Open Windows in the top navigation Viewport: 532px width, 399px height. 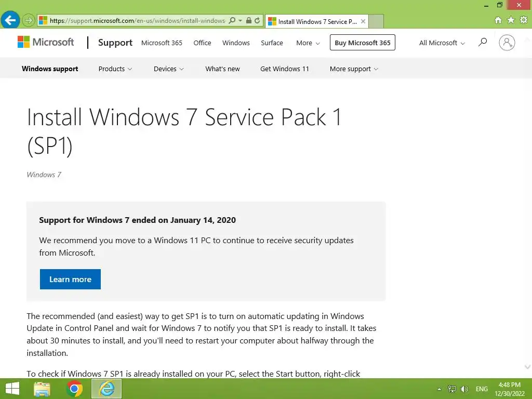pos(236,43)
